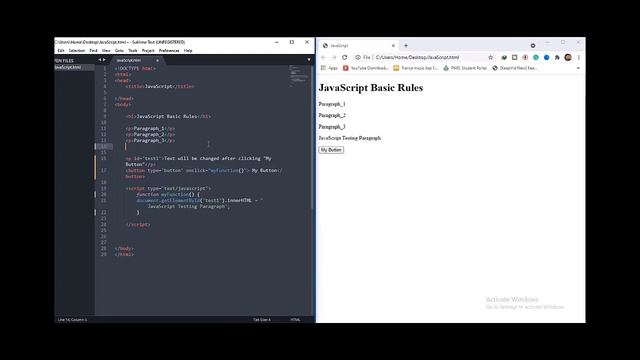The image size is (640, 360).
Task: Click the title tag line in the editor
Action: click(x=160, y=87)
